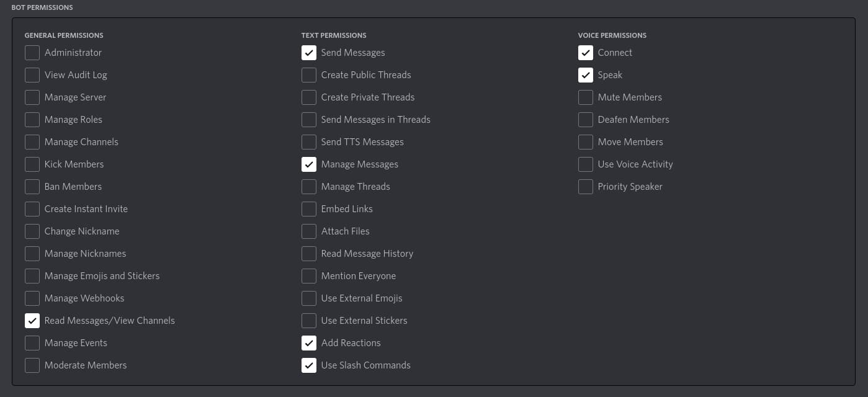Tick the Kick Members permission
The height and width of the screenshot is (397, 868).
point(32,164)
